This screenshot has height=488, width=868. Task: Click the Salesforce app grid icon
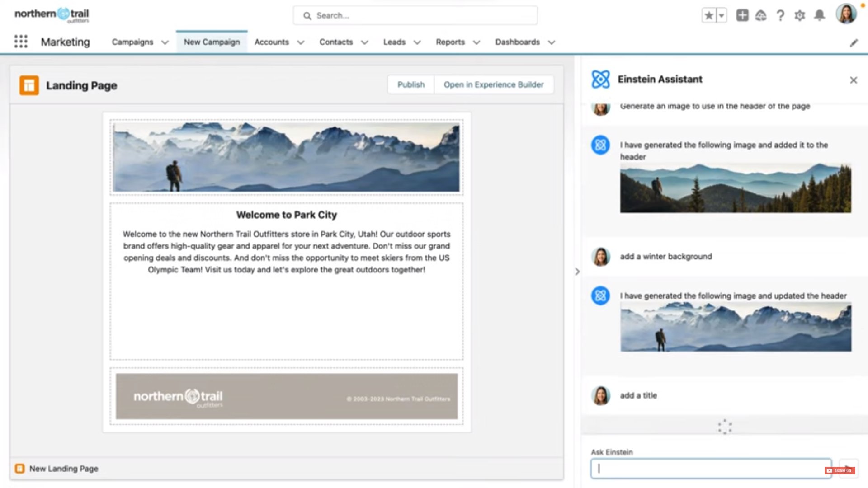(x=21, y=42)
